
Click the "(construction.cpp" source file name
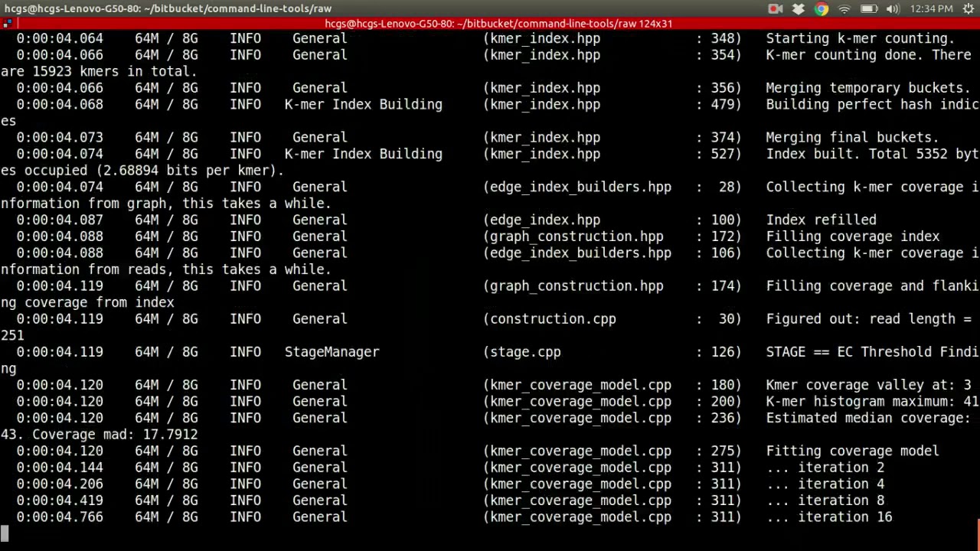click(x=550, y=319)
